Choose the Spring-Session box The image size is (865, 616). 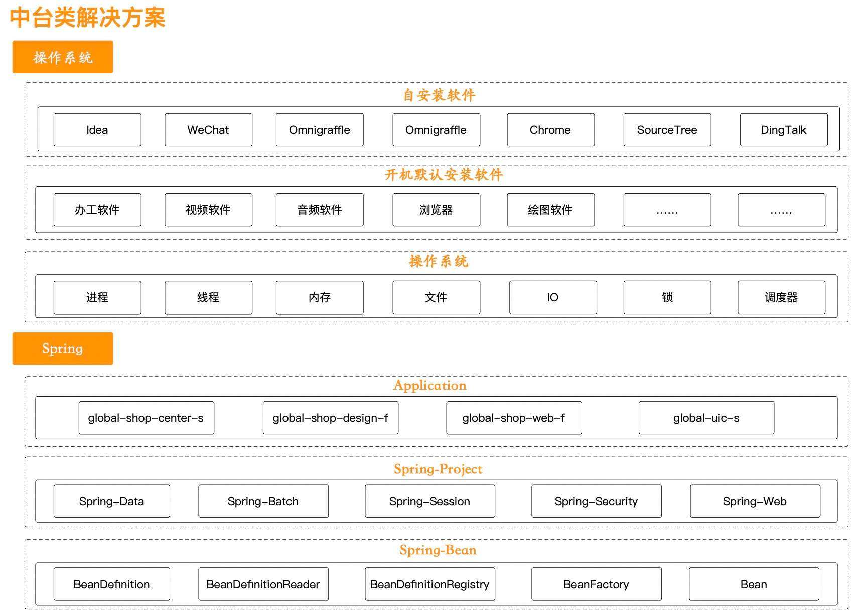430,501
